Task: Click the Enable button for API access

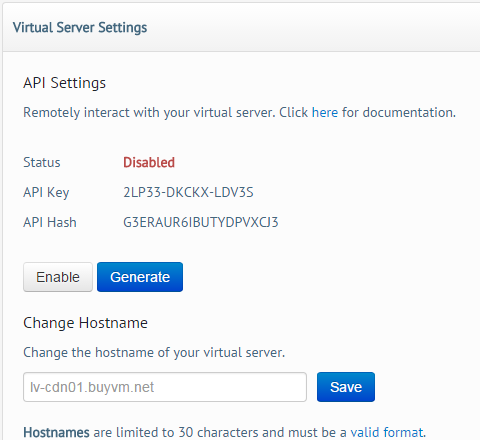Action: coord(58,277)
